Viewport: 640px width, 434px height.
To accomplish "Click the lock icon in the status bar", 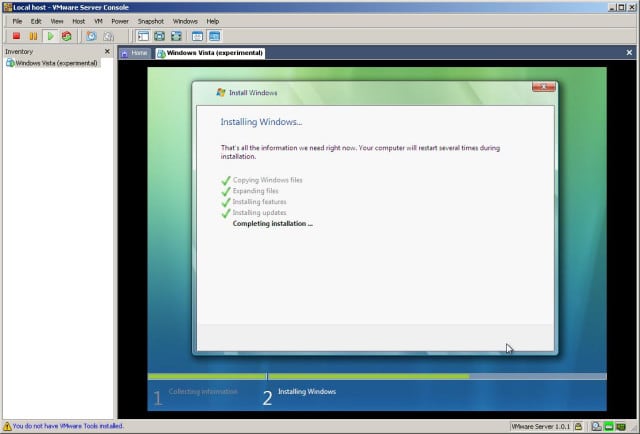I will (x=578, y=427).
